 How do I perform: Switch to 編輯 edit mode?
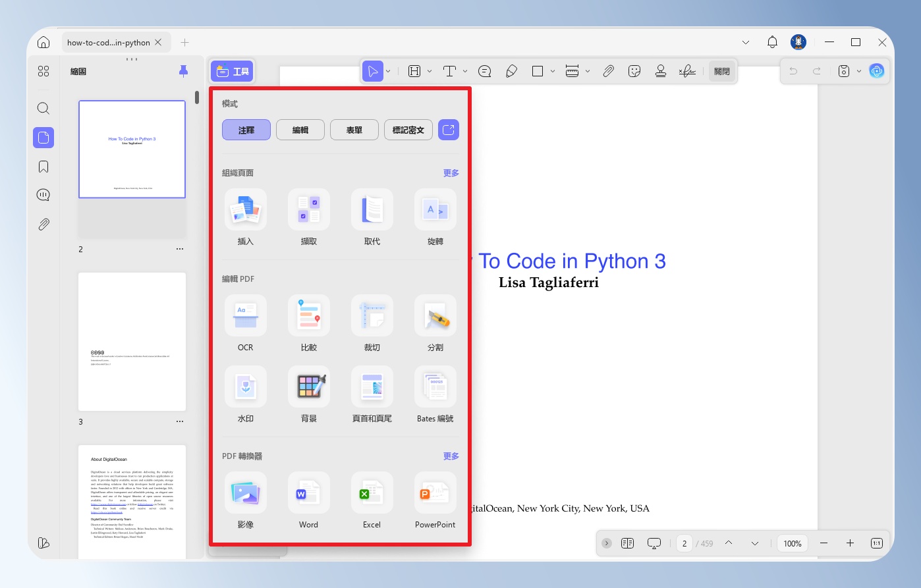tap(300, 130)
